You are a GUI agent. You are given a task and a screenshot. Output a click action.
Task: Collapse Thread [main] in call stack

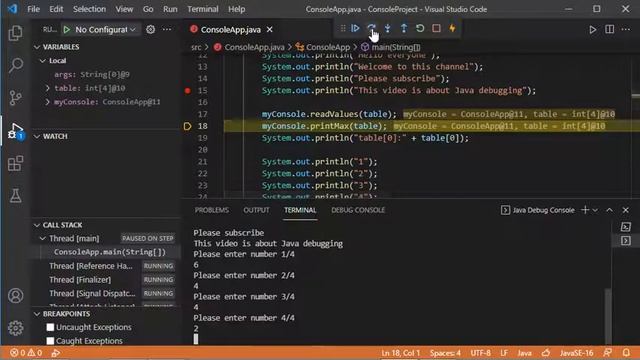click(43, 238)
